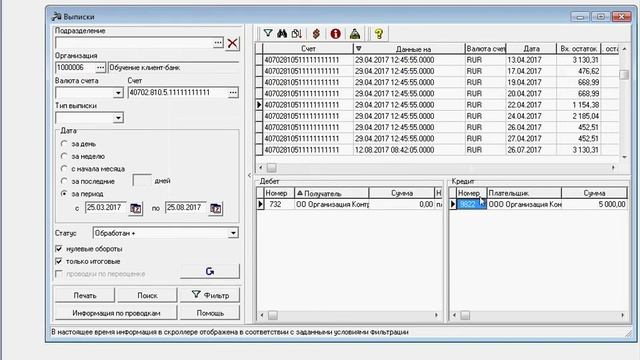Click the filter funnel toolbar icon
The width and height of the screenshot is (640, 360).
click(x=268, y=33)
